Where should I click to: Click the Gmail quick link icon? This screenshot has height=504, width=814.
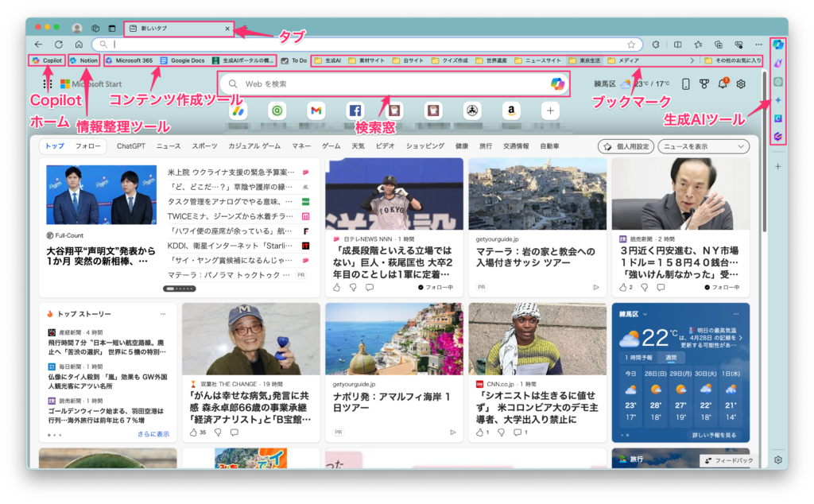pyautogui.click(x=316, y=111)
